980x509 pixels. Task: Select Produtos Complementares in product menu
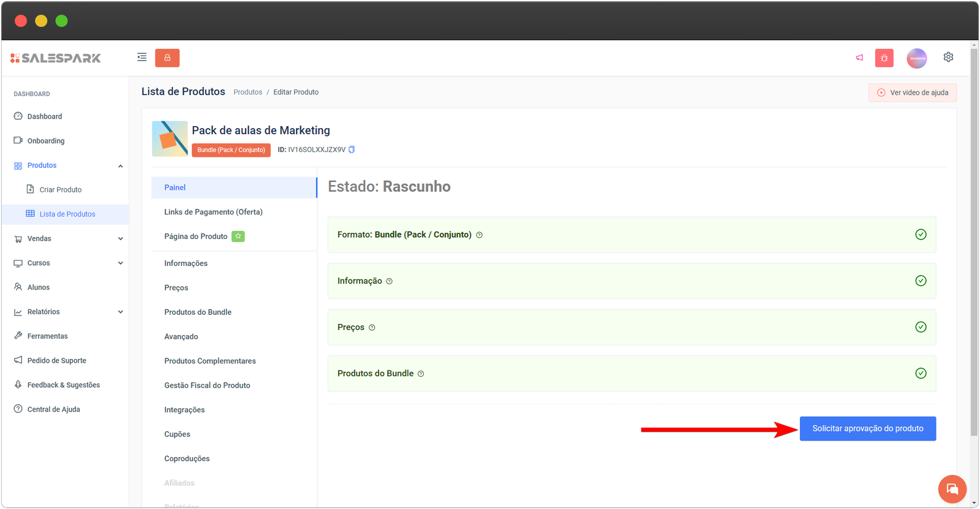(x=210, y=361)
